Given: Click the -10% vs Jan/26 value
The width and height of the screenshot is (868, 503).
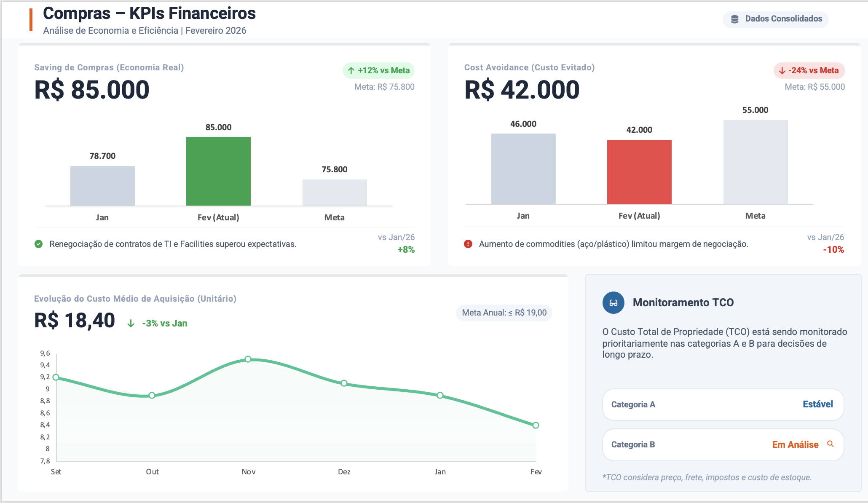Looking at the screenshot, I should (x=833, y=250).
